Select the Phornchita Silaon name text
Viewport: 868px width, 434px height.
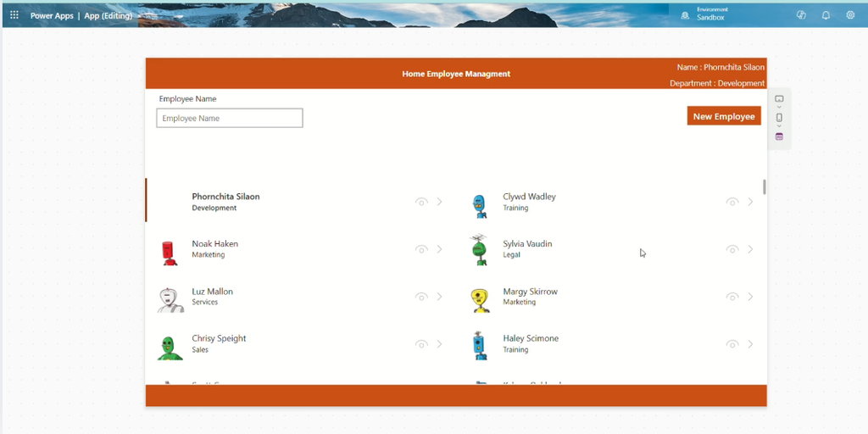(225, 197)
